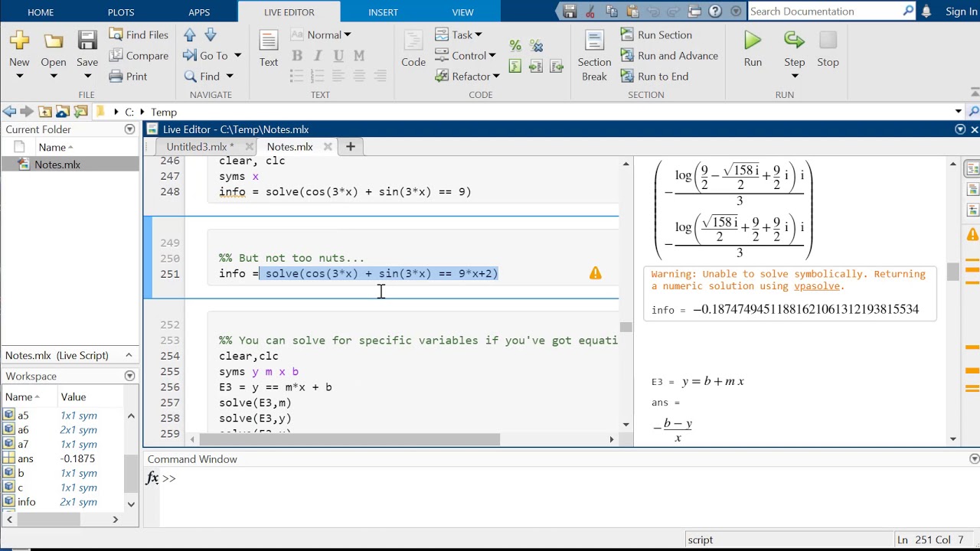The width and height of the screenshot is (980, 551).
Task: Align text right
Action: coord(380,76)
